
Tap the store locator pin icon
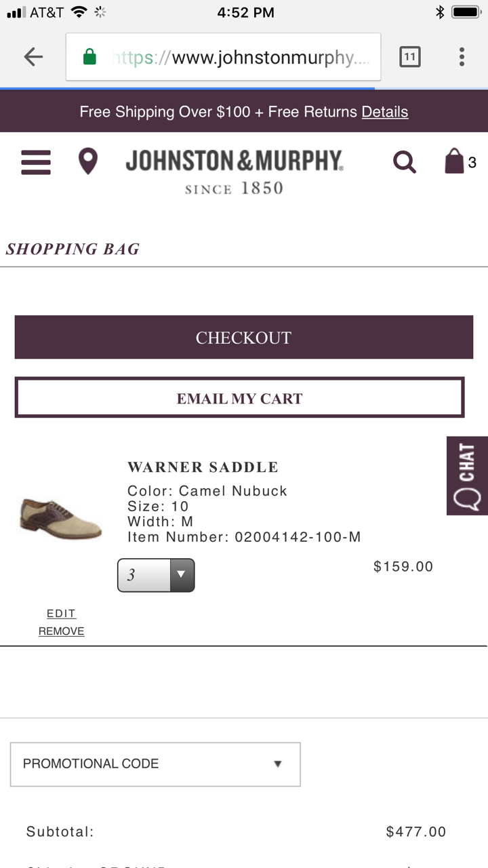(x=88, y=162)
